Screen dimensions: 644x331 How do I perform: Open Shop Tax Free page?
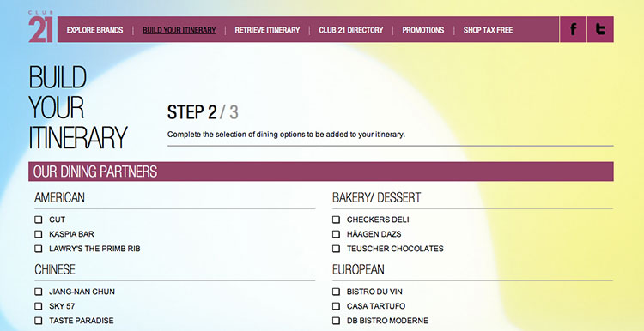[488, 30]
